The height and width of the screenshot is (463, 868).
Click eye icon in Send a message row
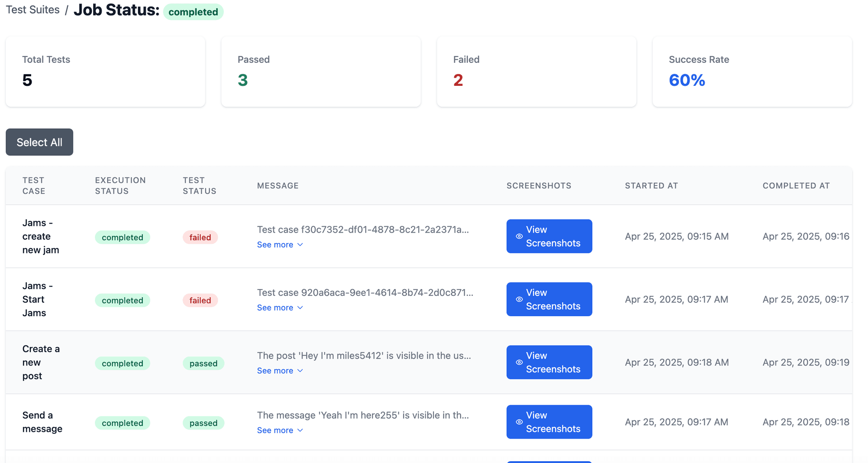pos(519,422)
